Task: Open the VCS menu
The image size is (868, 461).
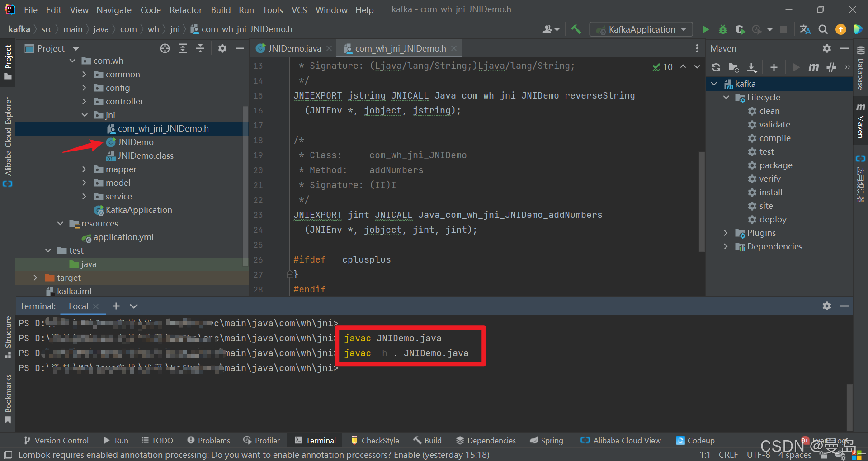Action: [299, 9]
